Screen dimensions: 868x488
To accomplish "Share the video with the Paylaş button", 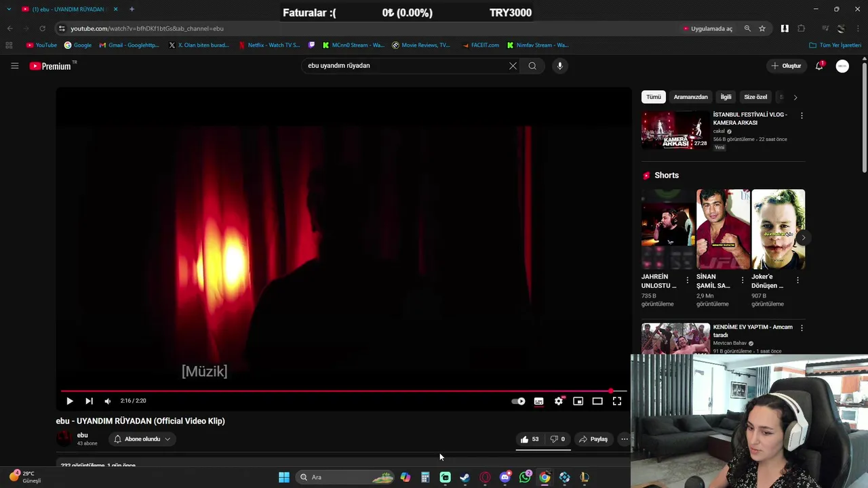I will tap(593, 439).
